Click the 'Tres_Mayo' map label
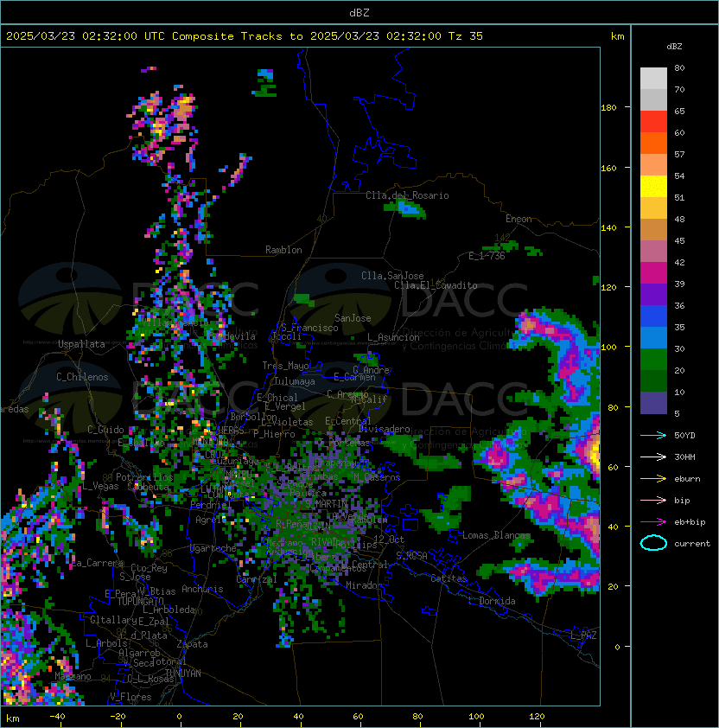This screenshot has width=719, height=728. pos(285,366)
